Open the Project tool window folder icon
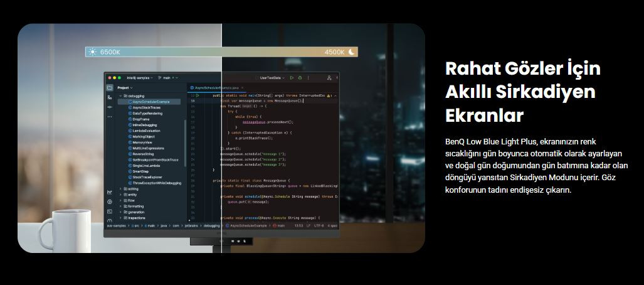Viewport: 644px width, 285px height. click(x=110, y=88)
